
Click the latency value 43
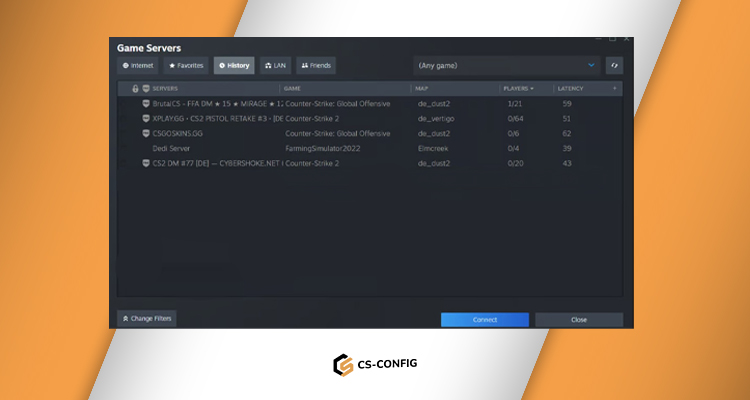point(567,163)
